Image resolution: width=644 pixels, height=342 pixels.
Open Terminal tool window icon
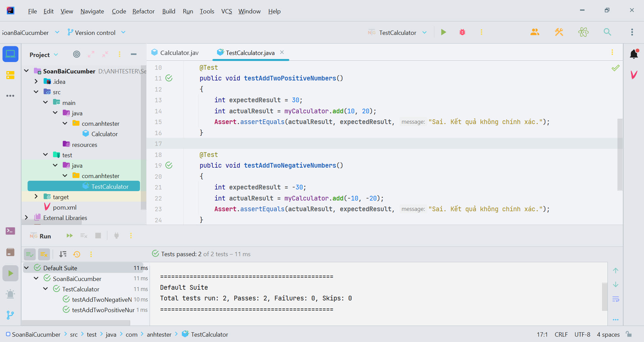coord(10,231)
